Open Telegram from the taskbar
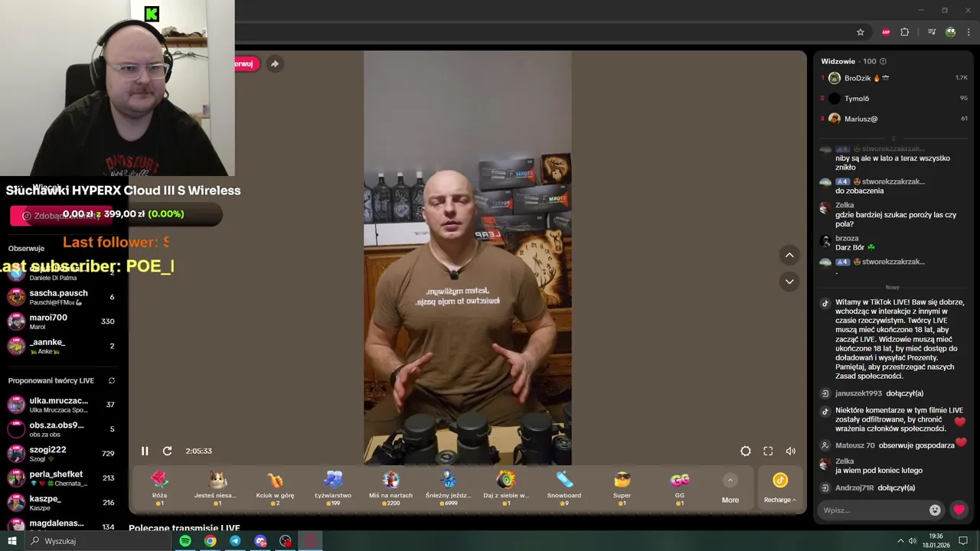The height and width of the screenshot is (551, 980). pos(235,541)
